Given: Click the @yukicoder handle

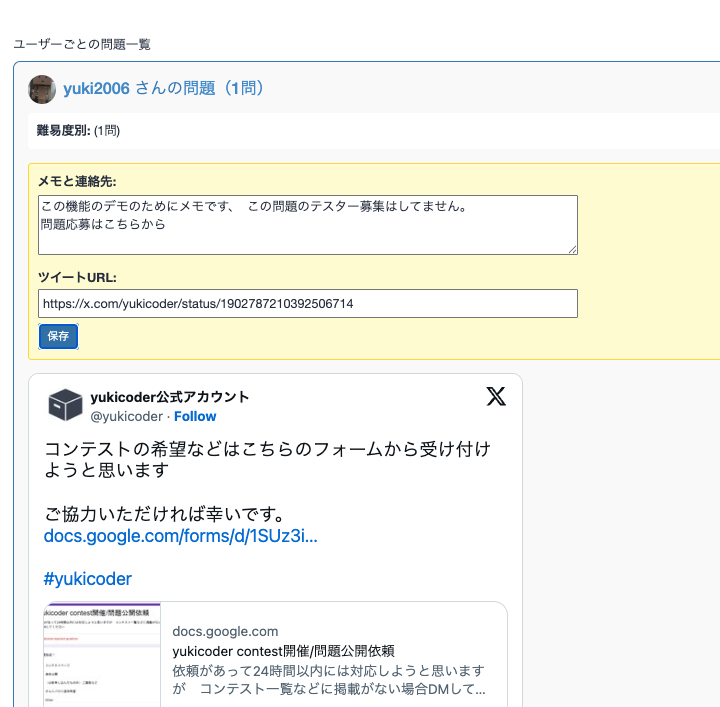Looking at the screenshot, I should 126,416.
